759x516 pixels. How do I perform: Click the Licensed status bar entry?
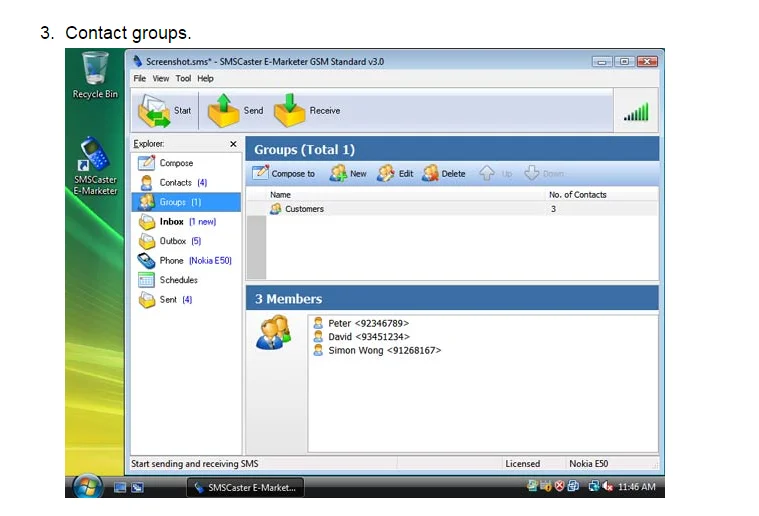[522, 464]
